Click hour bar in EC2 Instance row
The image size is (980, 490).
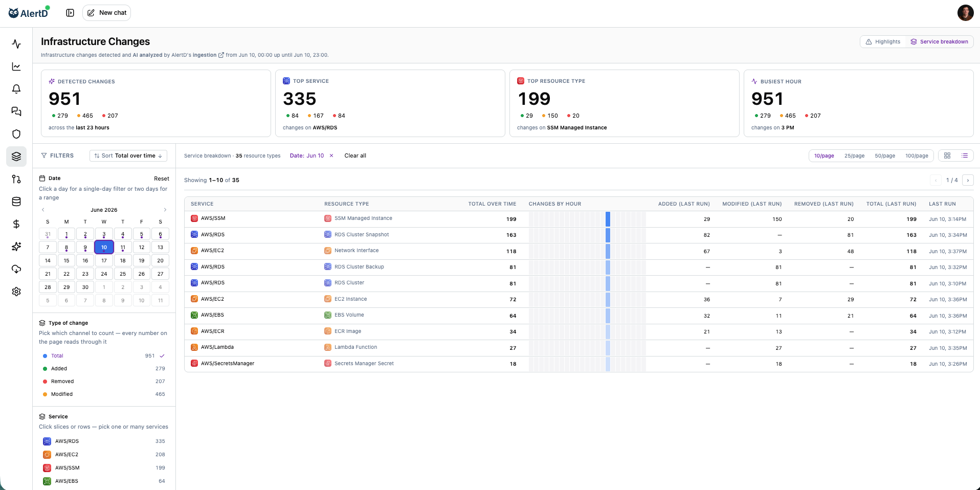point(608,300)
